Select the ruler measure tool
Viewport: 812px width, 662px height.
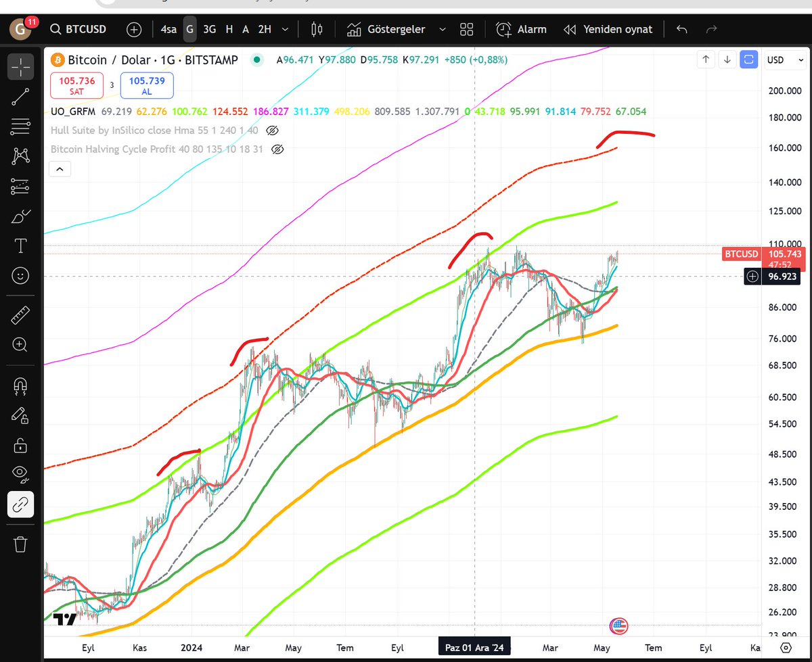(x=21, y=314)
